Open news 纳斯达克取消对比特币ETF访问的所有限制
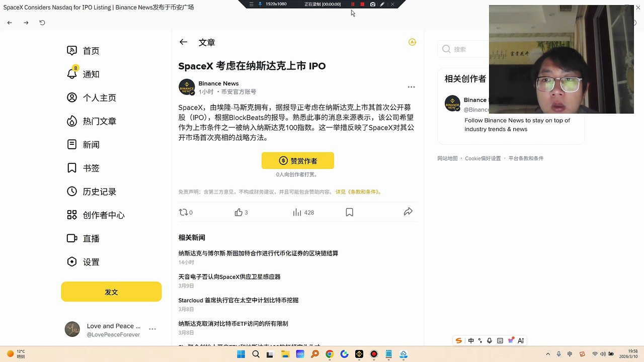Viewport: 644px width, 362px height. tap(233, 324)
